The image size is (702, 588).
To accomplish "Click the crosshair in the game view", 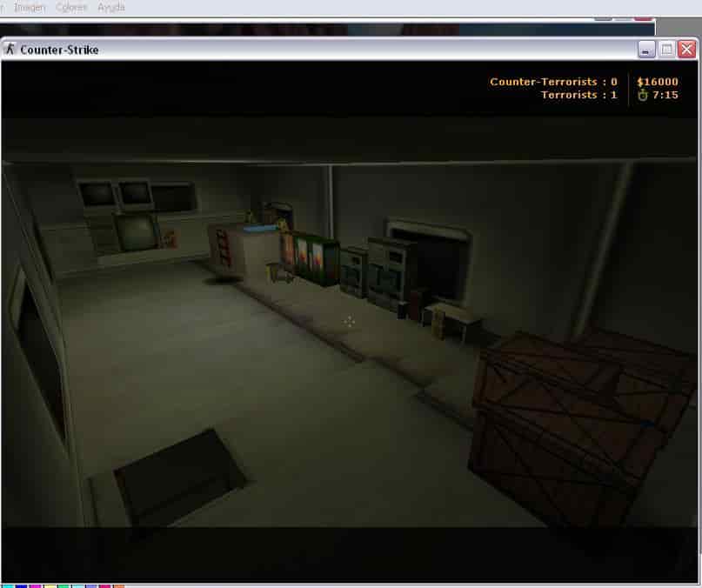I will 349,321.
